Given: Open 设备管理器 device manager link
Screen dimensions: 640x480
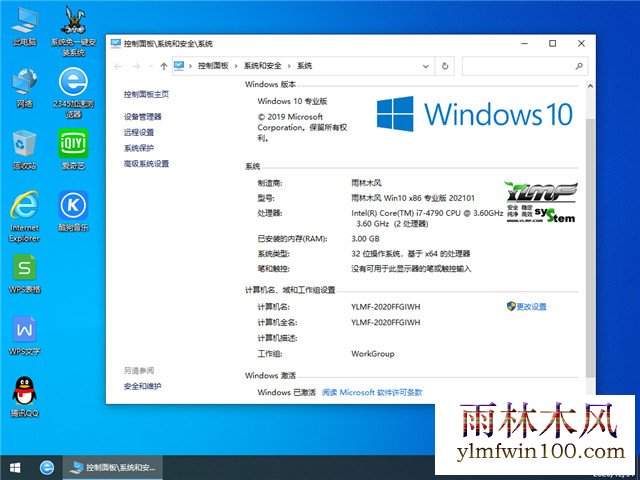Looking at the screenshot, I should point(142,117).
